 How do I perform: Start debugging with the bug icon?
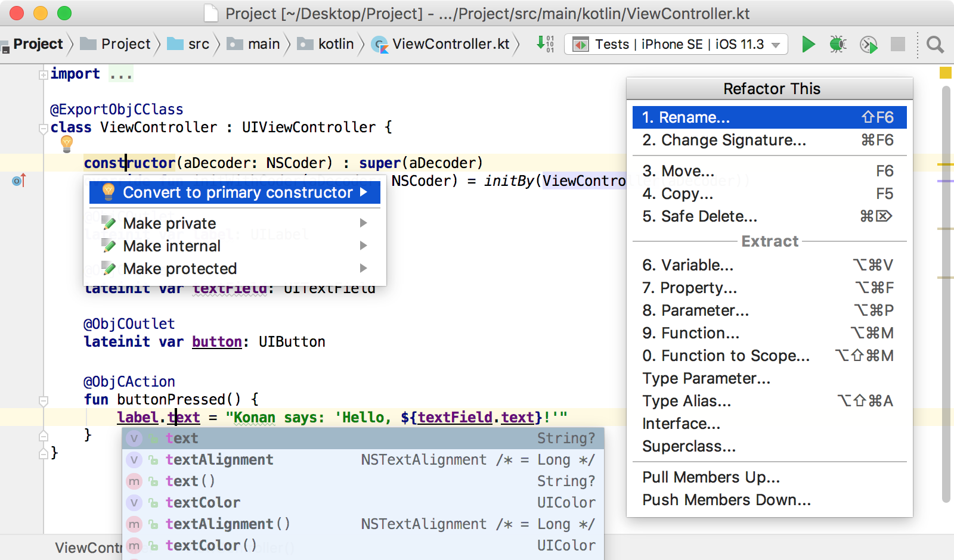point(838,44)
